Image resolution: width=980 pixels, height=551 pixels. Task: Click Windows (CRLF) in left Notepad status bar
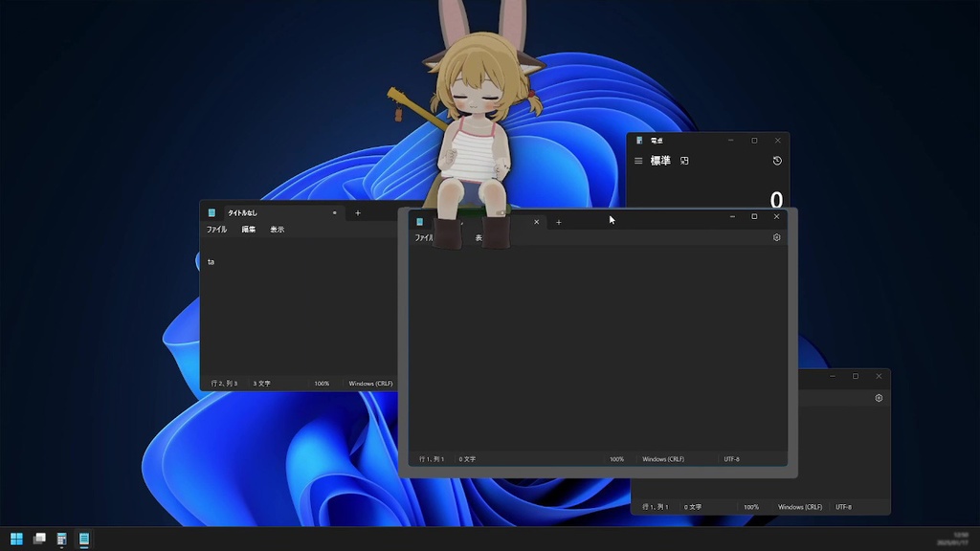pos(370,384)
